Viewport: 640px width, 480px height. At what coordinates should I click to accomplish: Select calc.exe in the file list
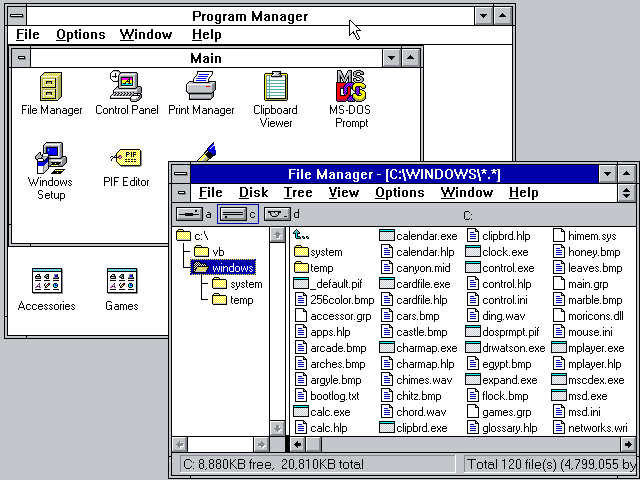coord(329,412)
